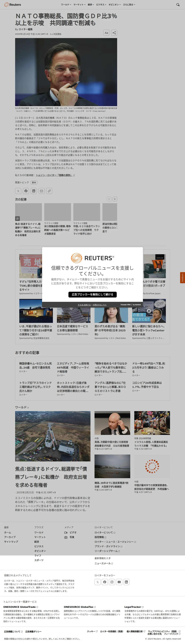This screenshot has height=644, width=185.
Task: Open 米ロ首脳会談の開催 next article
Action: coord(58,230)
